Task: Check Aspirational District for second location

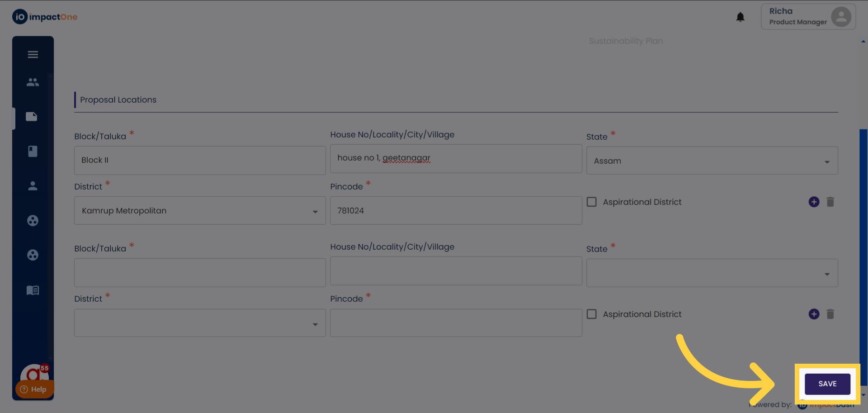Action: [x=592, y=314]
